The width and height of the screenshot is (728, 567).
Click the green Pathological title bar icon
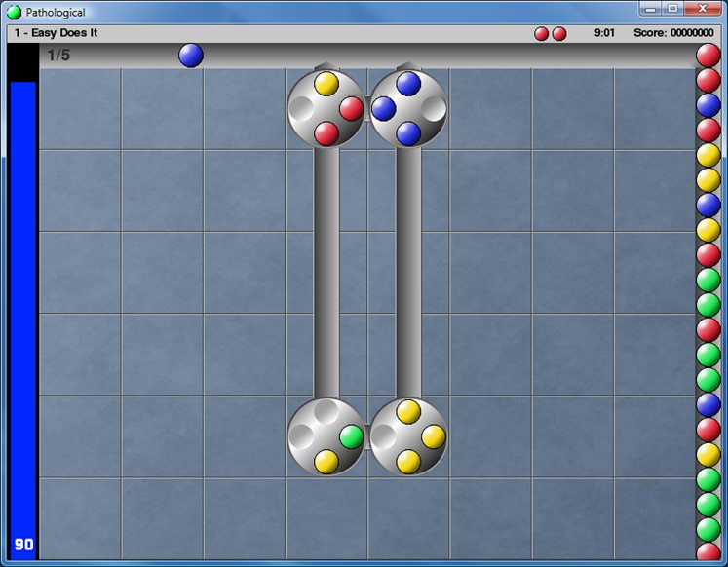pyautogui.click(x=14, y=12)
